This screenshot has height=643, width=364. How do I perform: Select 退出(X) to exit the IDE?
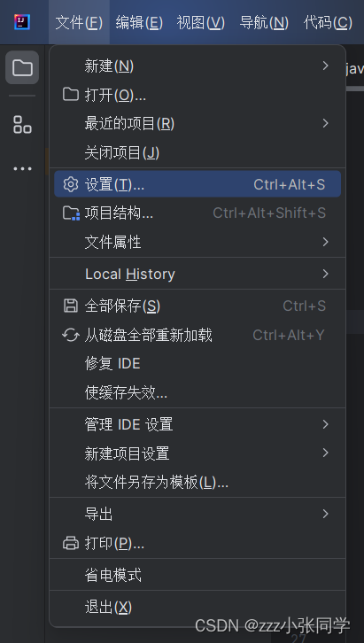197,607
